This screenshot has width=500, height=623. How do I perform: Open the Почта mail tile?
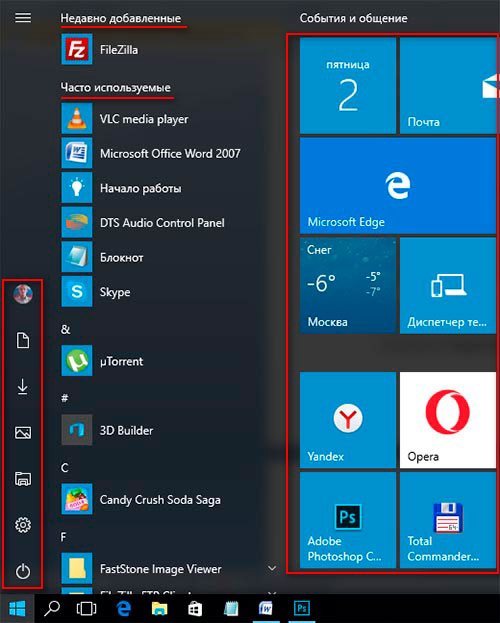[x=448, y=85]
